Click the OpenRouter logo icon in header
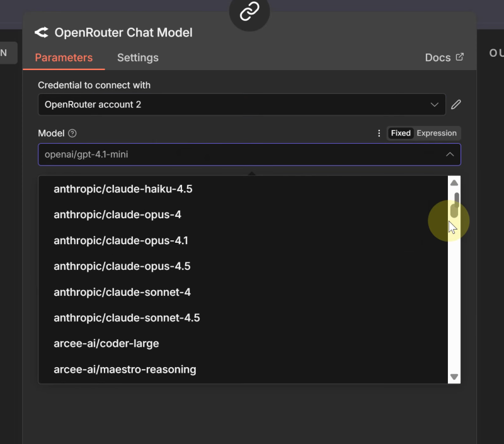504x444 pixels. pyautogui.click(x=42, y=33)
